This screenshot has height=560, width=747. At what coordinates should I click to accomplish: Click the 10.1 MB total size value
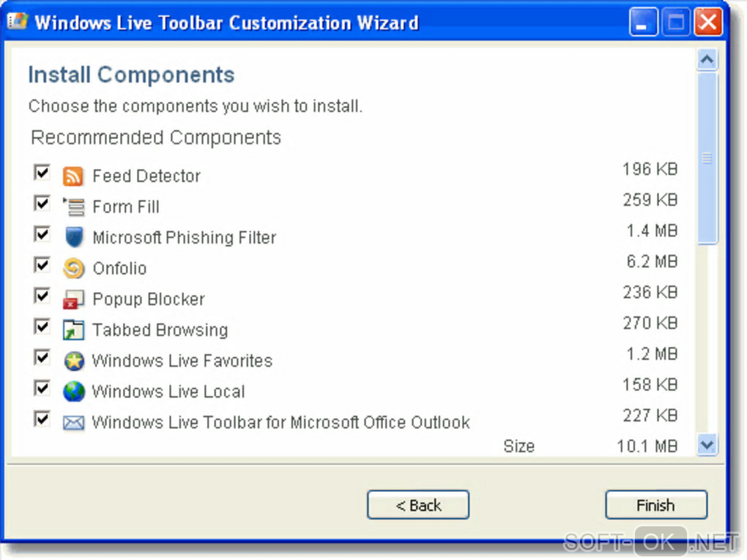647,447
